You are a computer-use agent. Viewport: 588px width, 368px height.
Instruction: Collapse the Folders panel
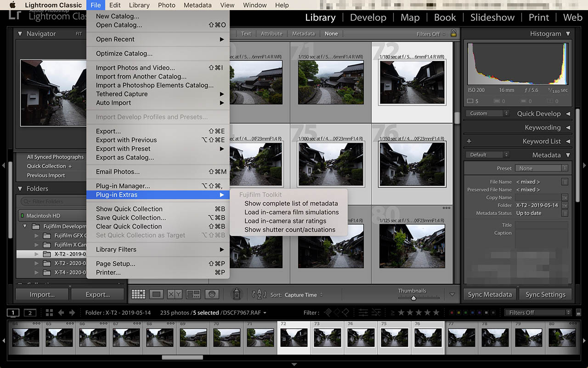coord(20,189)
